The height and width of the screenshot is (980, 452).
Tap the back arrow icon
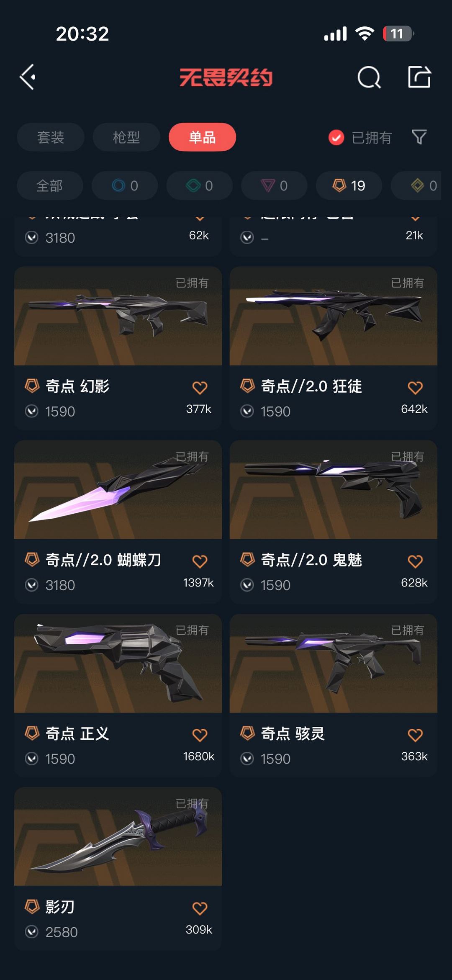click(x=28, y=77)
